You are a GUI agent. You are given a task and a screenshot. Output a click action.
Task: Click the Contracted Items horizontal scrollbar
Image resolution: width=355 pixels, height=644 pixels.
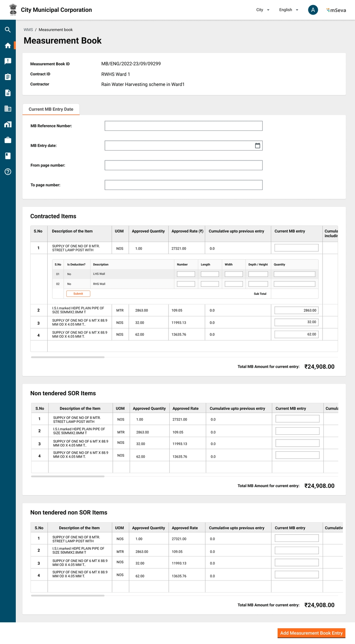pyautogui.click(x=67, y=357)
